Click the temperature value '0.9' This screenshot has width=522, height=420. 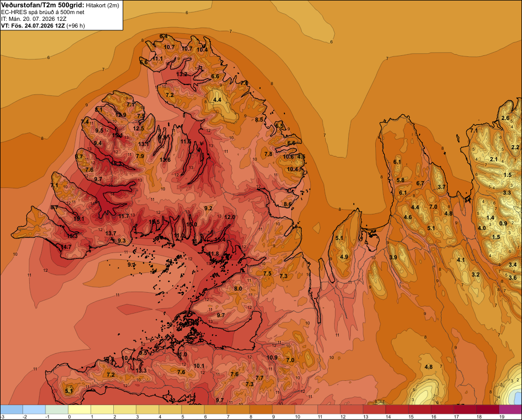(x=503, y=223)
